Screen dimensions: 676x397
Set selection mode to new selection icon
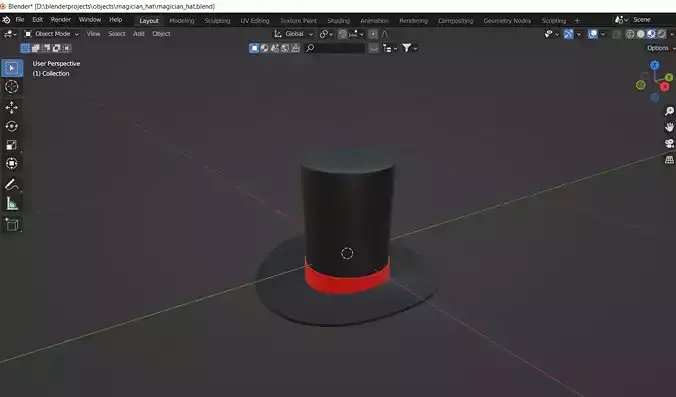click(x=25, y=48)
